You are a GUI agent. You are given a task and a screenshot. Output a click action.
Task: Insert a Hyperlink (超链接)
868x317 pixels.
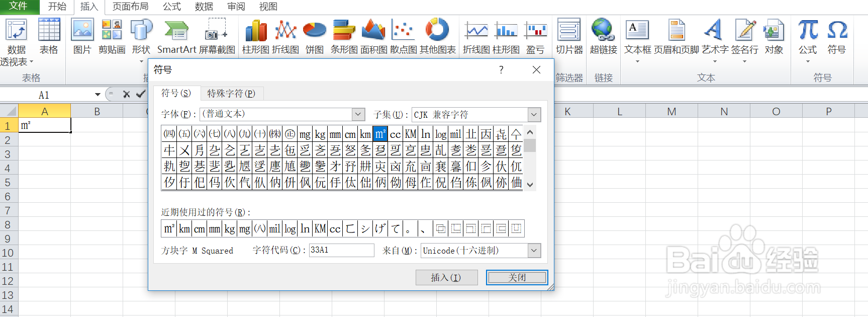[603, 36]
